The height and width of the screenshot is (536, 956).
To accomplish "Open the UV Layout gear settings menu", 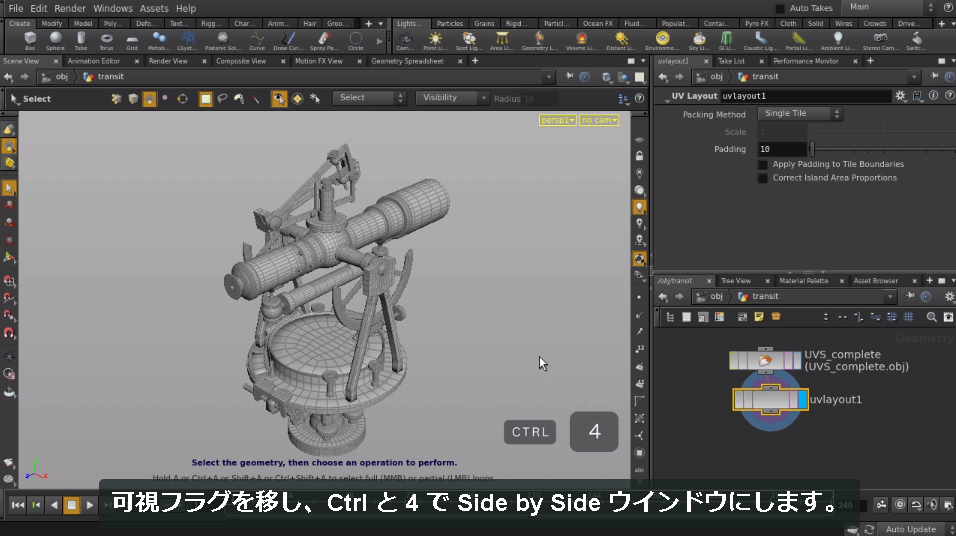I will 901,96.
